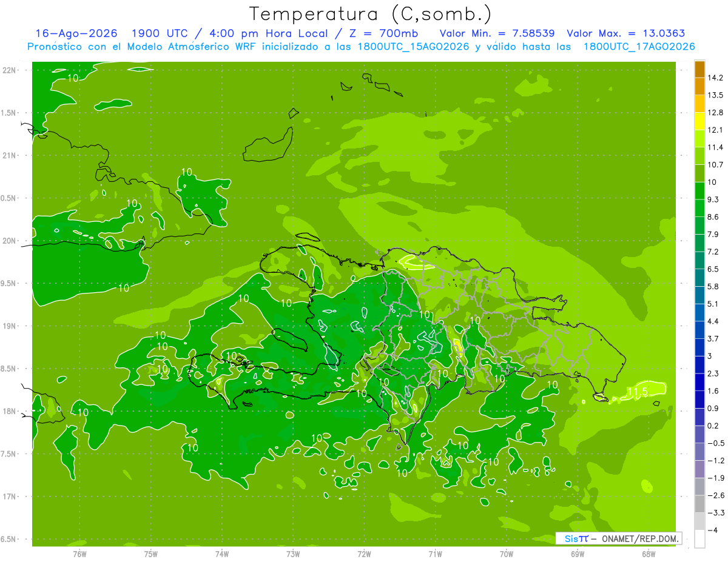Click the "22N" latitude axis label
The height and width of the screenshot is (562, 728).
[10, 70]
